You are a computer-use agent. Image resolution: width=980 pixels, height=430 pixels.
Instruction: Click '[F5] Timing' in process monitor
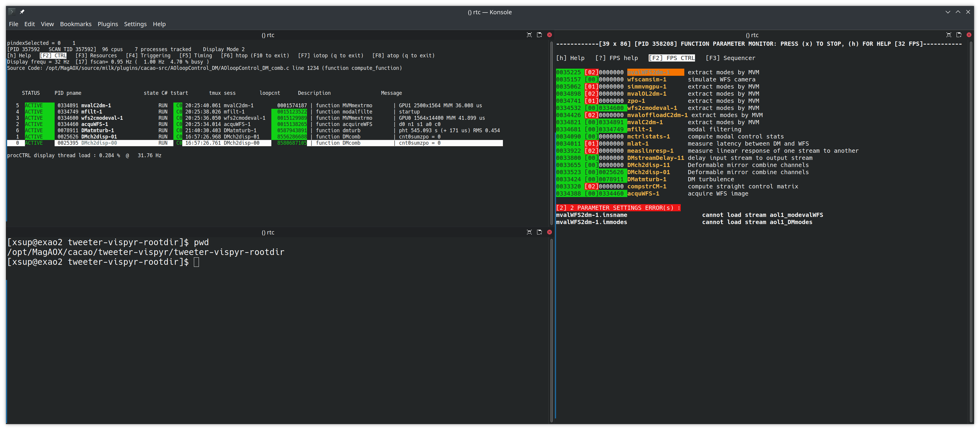point(196,56)
